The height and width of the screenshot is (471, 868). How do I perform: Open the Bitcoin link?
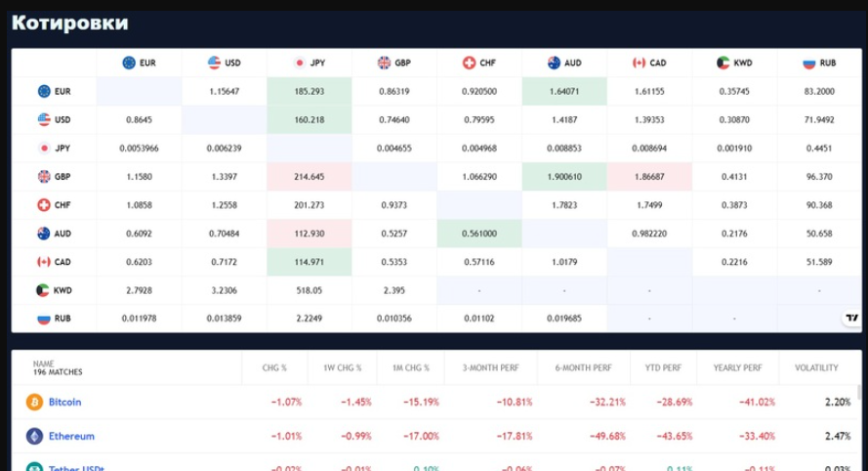pos(64,403)
